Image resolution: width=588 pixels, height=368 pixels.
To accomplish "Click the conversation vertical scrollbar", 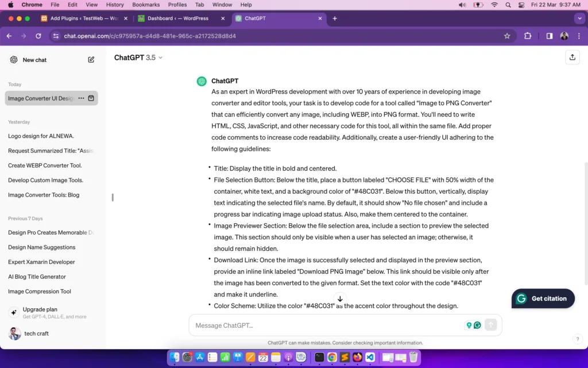I will click(586, 224).
